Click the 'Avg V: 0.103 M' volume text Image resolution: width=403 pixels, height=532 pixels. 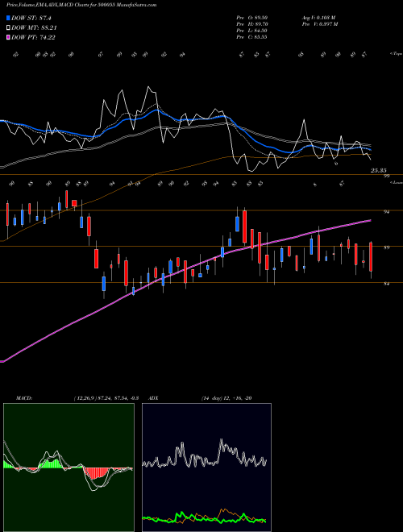319,18
